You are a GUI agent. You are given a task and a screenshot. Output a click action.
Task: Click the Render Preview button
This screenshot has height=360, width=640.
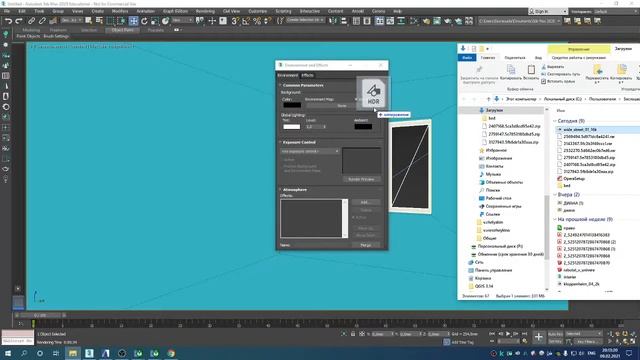pyautogui.click(x=361, y=179)
